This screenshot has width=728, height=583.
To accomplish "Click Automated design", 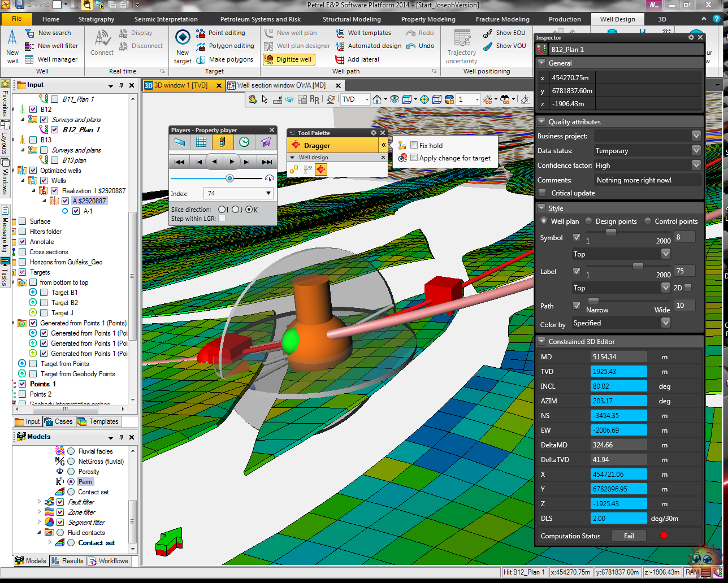I will (x=369, y=46).
